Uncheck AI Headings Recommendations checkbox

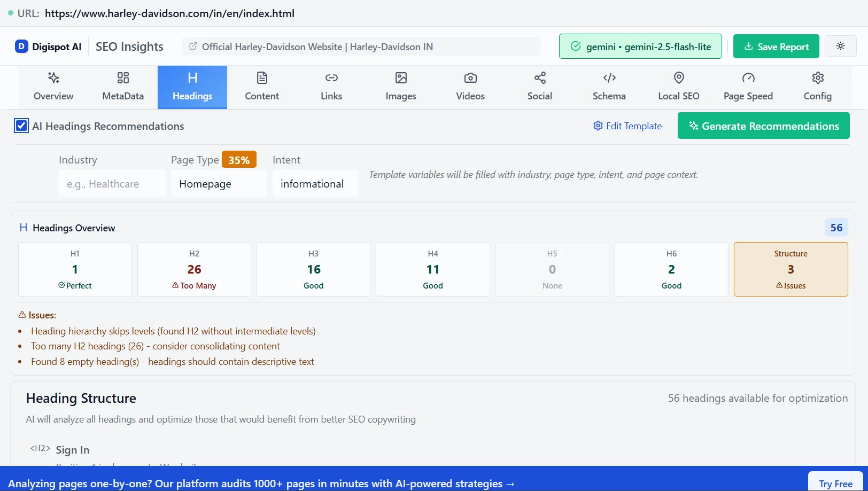[x=21, y=126]
